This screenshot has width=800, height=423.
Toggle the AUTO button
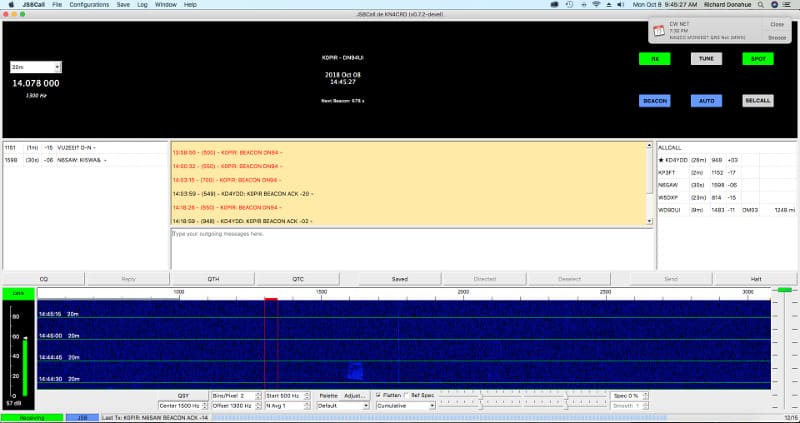pyautogui.click(x=706, y=101)
